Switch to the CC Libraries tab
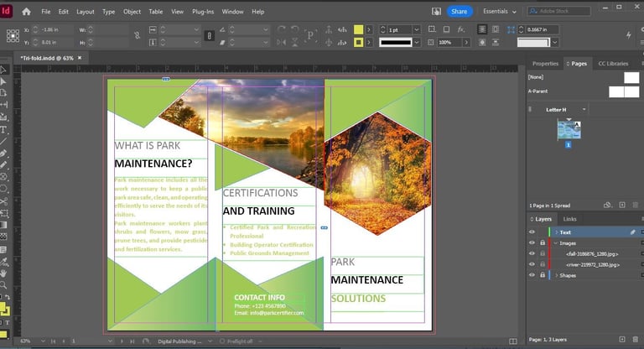 612,63
